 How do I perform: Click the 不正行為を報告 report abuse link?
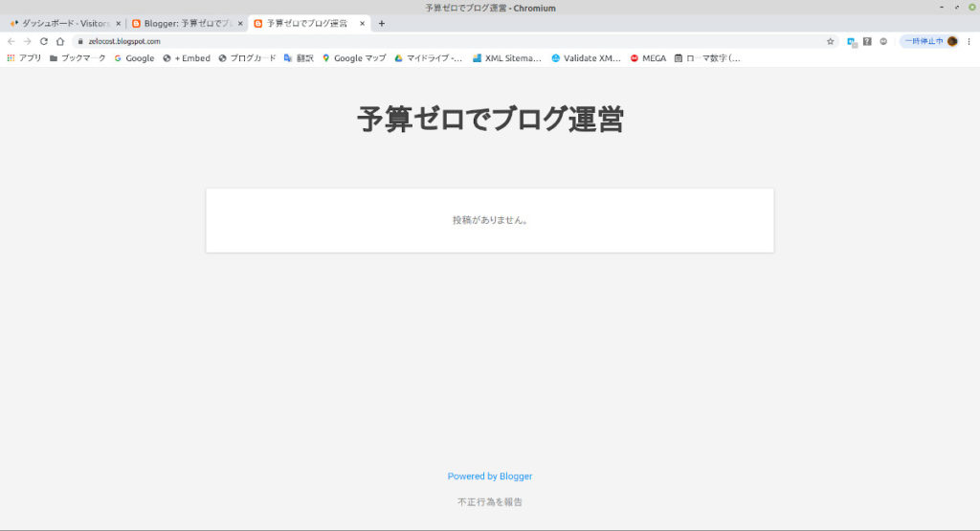(490, 501)
